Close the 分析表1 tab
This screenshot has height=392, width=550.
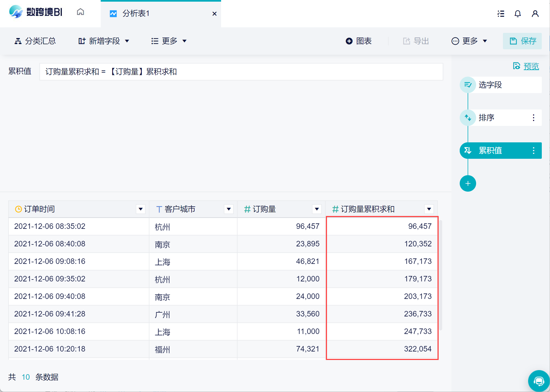coord(215,14)
